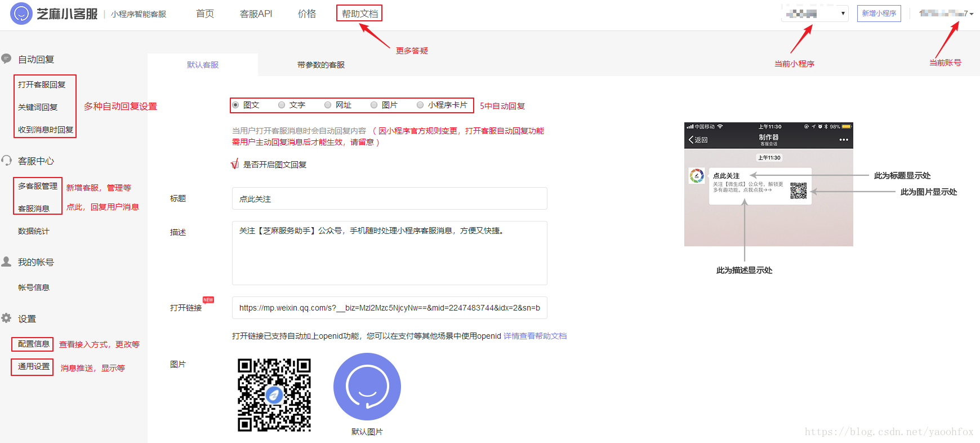Click the 客服中心 section heading

pos(36,161)
